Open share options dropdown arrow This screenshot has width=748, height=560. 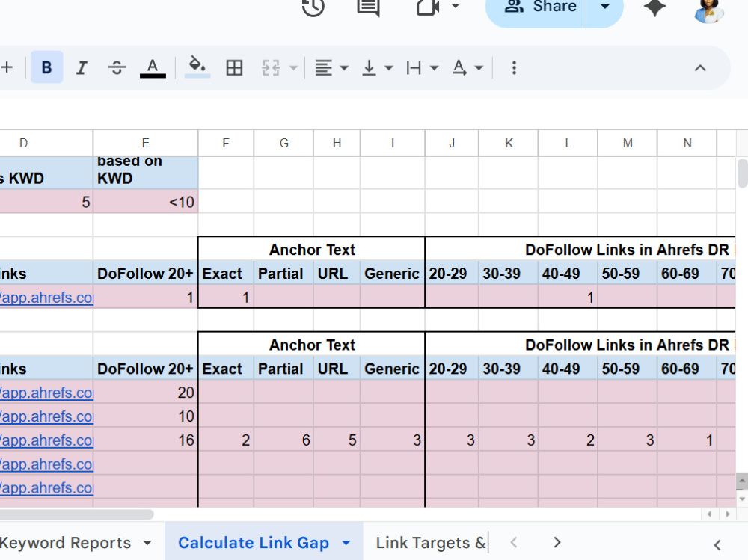(605, 7)
